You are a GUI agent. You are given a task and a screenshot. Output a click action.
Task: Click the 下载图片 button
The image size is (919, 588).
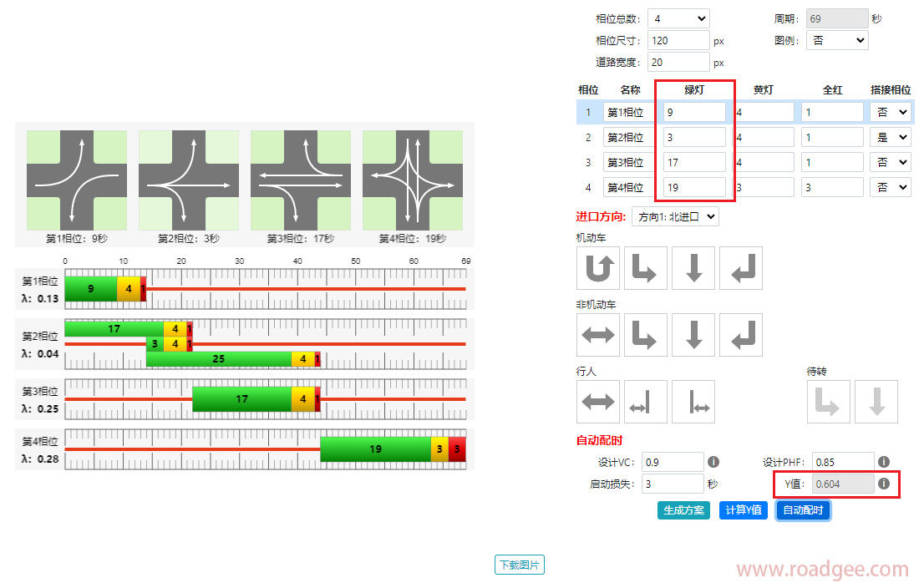(519, 565)
